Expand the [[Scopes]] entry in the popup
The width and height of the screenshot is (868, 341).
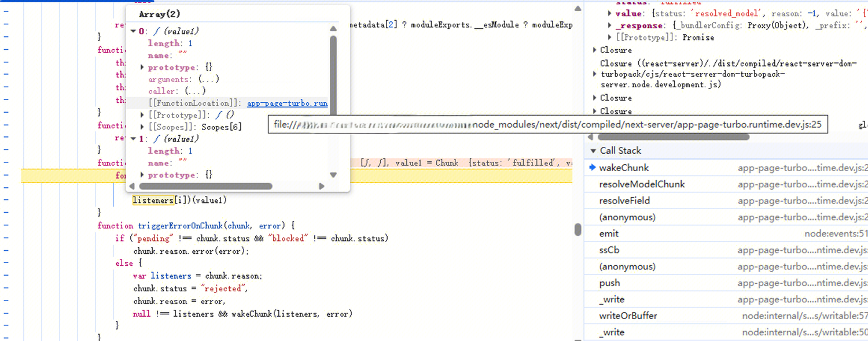pyautogui.click(x=142, y=127)
